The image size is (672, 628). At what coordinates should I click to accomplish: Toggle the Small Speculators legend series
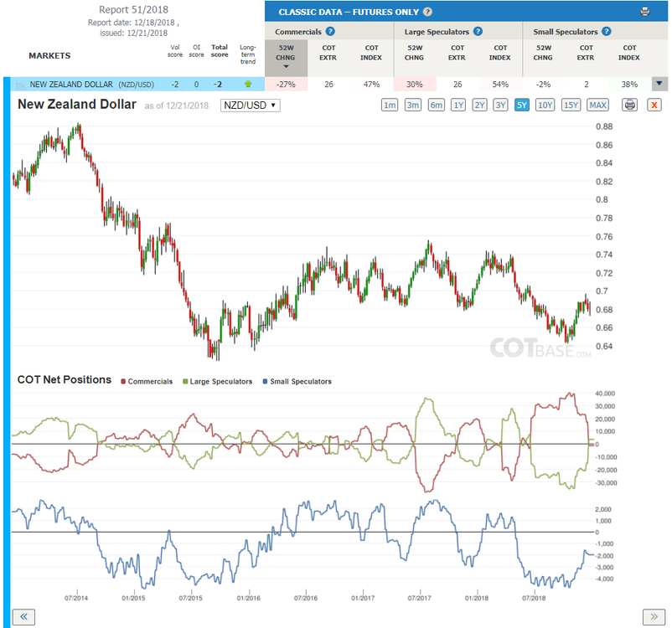(x=297, y=381)
